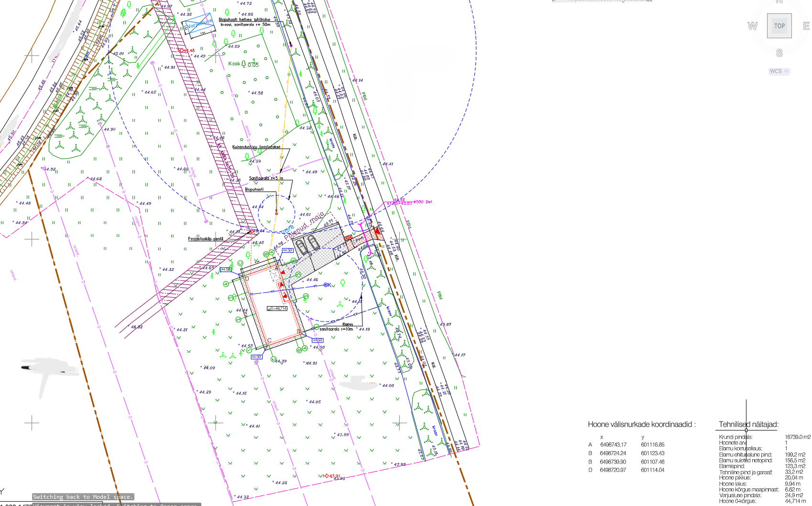
Task: Select the well symbol marked K
Action: [327, 285]
